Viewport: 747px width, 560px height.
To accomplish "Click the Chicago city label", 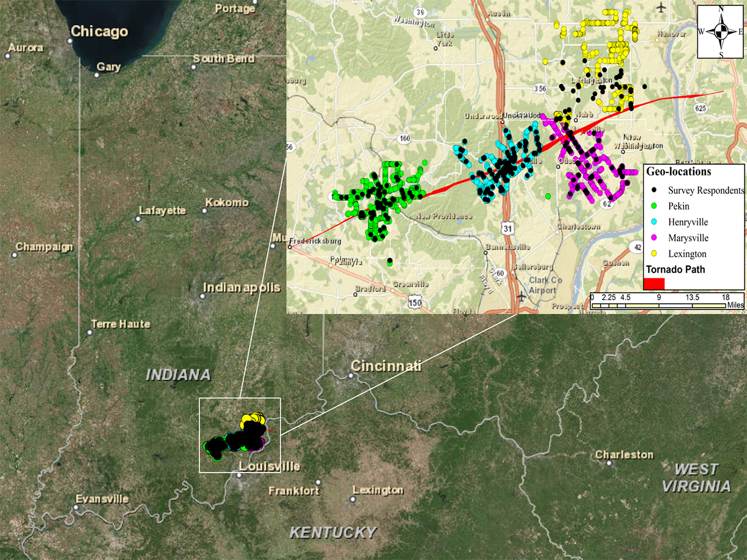I will click(x=99, y=31).
